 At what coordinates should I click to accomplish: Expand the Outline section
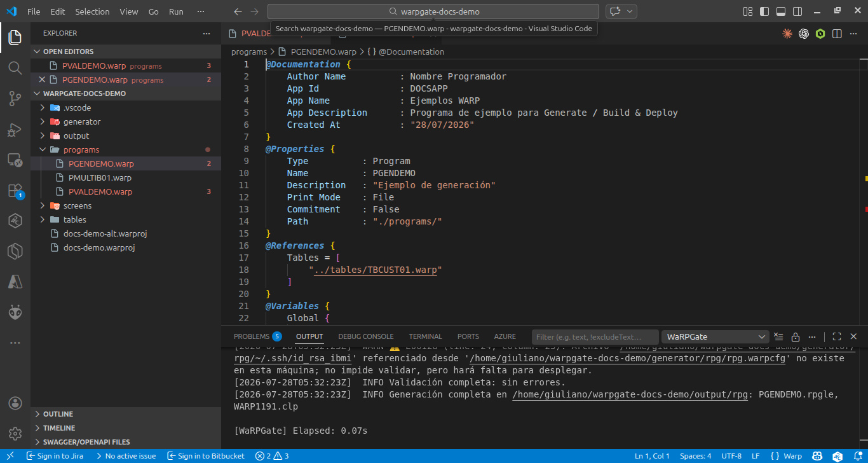(x=126, y=414)
